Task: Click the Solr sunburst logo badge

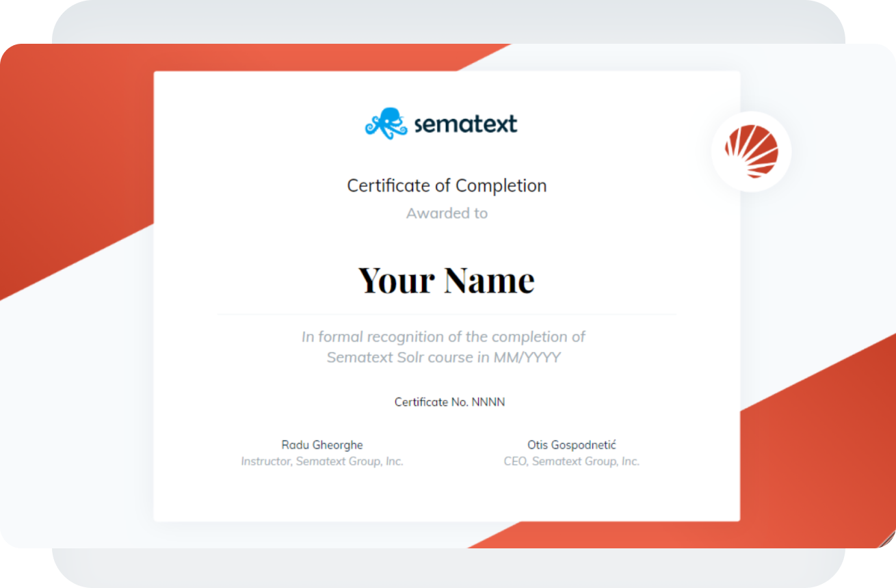Action: point(751,152)
